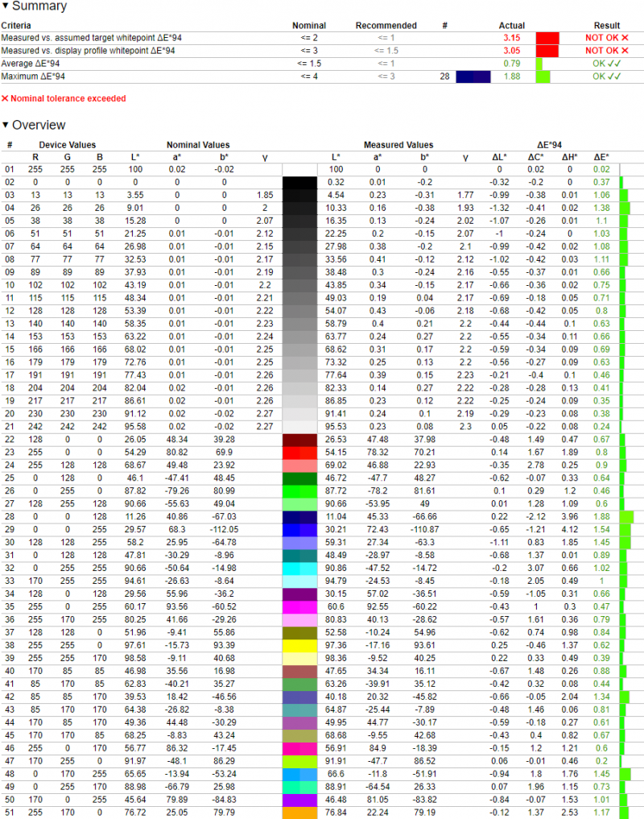644x819 pixels.
Task: Select the black swatch in row 02
Action: coord(299,182)
